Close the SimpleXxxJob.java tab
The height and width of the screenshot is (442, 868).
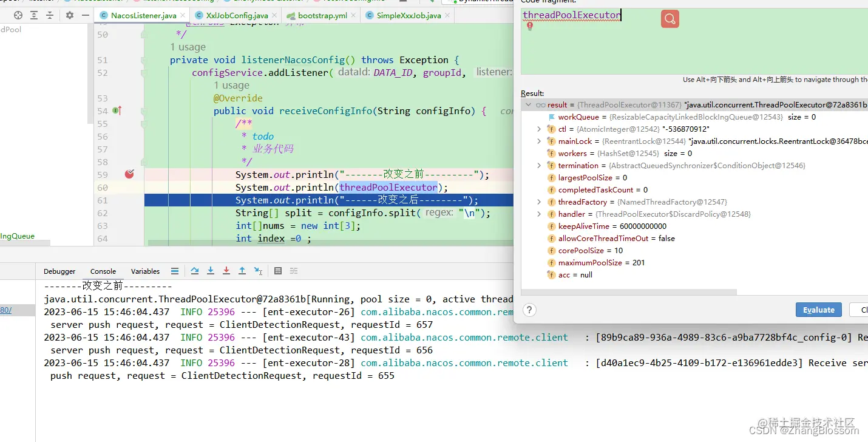click(447, 15)
